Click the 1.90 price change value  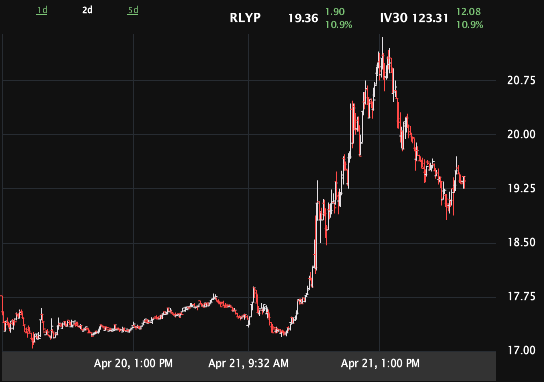(x=335, y=12)
